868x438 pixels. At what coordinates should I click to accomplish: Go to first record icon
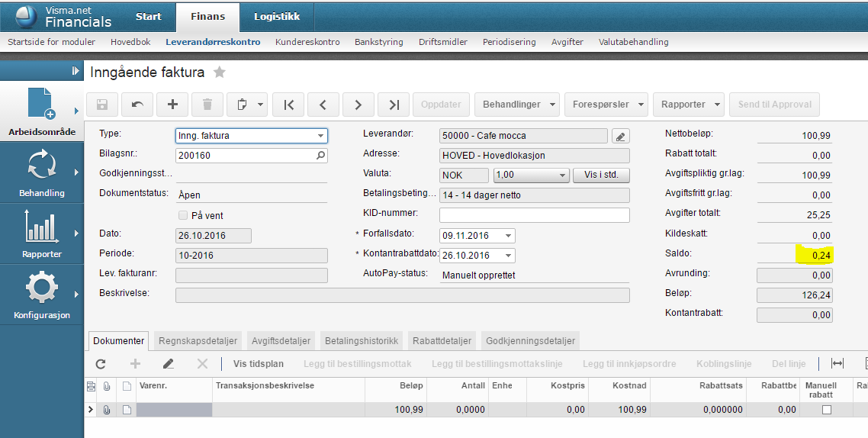click(288, 105)
